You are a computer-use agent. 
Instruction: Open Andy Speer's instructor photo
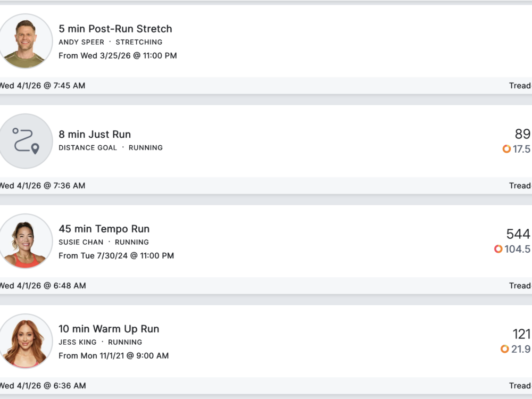pyautogui.click(x=25, y=41)
